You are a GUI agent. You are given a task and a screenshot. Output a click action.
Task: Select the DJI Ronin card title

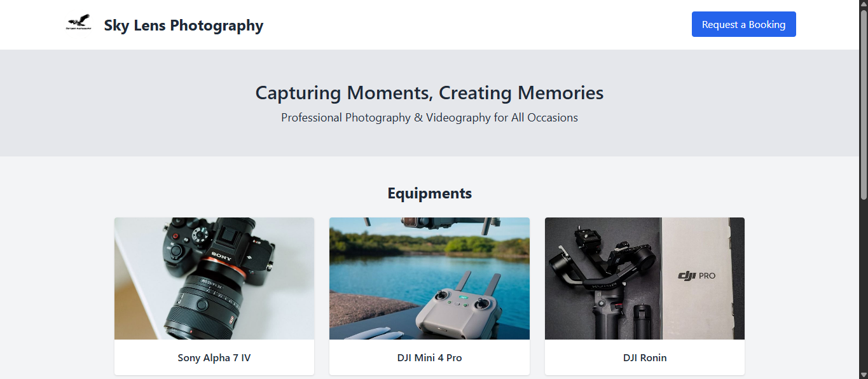tap(644, 358)
